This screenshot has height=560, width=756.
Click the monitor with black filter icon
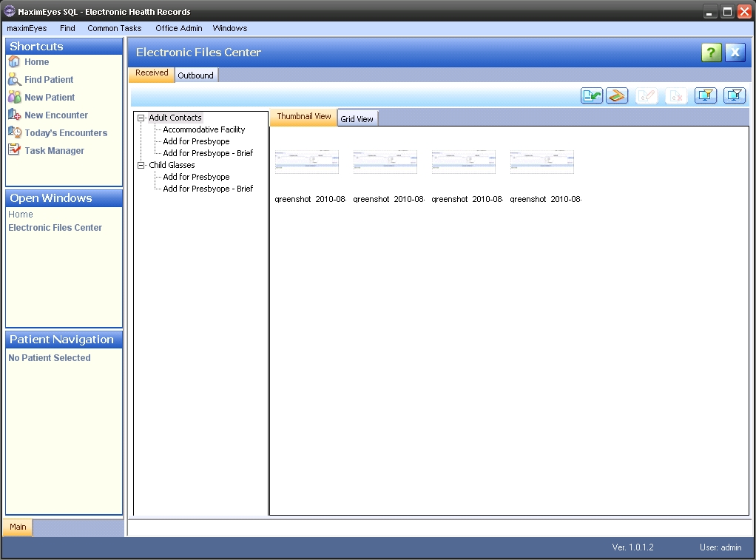(735, 95)
